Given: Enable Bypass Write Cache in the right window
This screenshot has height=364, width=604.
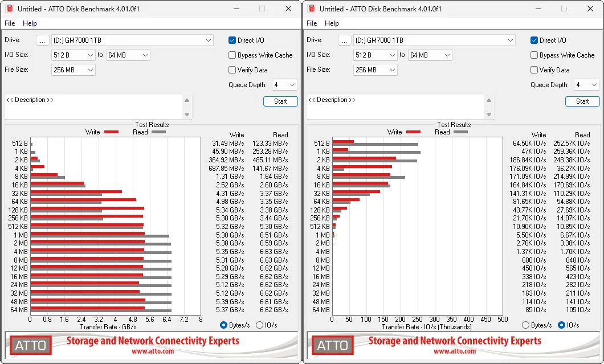Looking at the screenshot, I should (x=534, y=55).
